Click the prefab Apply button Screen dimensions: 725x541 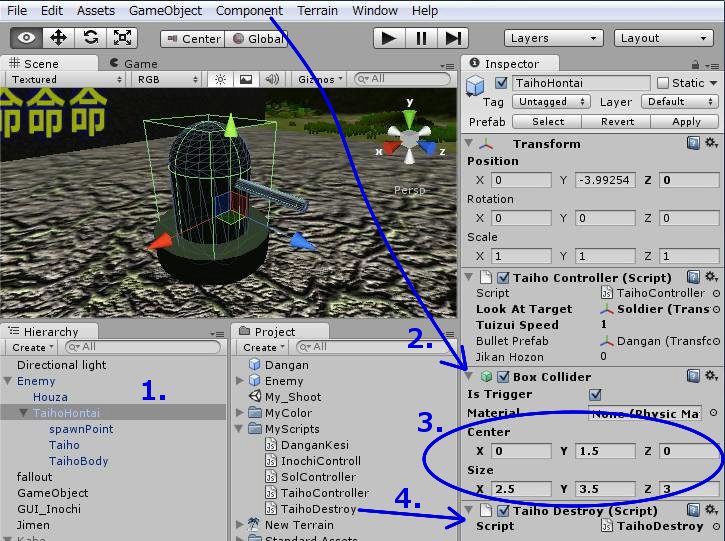click(x=686, y=122)
